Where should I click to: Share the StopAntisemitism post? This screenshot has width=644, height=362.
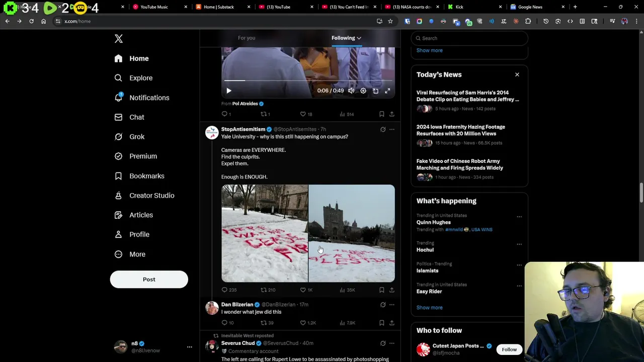[392, 290]
